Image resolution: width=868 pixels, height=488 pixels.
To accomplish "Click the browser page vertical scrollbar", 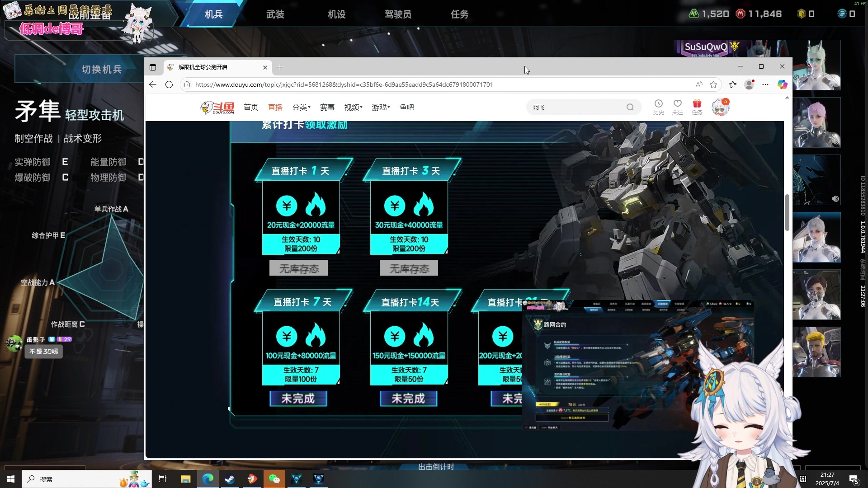I will coord(787,213).
